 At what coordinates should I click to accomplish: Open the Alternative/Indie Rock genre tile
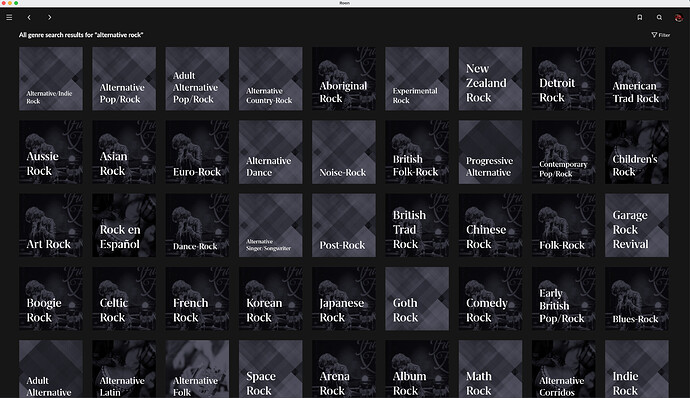pos(51,79)
